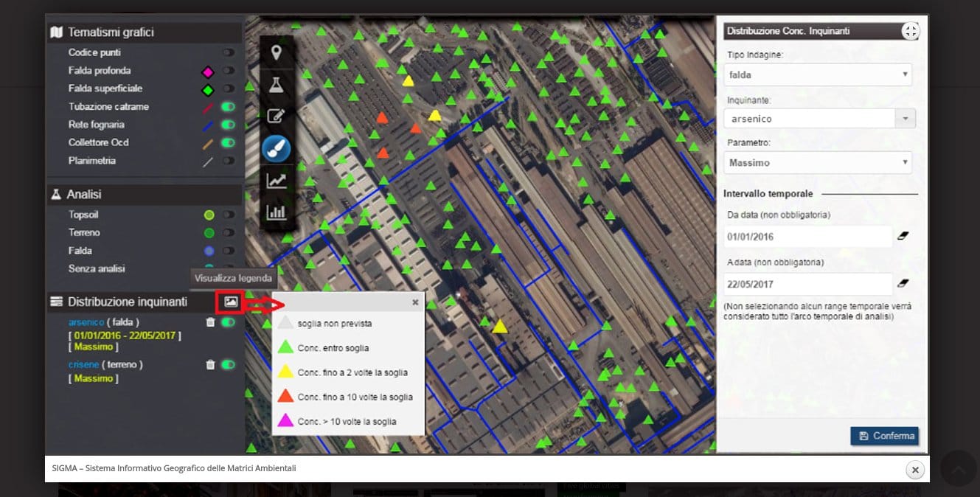Clear the Da data field with eraser
980x497 pixels.
tap(903, 236)
